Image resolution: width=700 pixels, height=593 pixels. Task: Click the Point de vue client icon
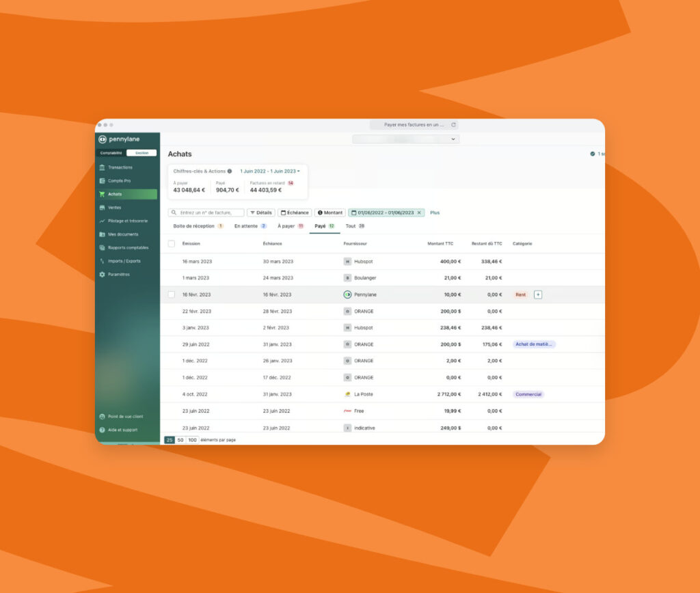(x=102, y=416)
